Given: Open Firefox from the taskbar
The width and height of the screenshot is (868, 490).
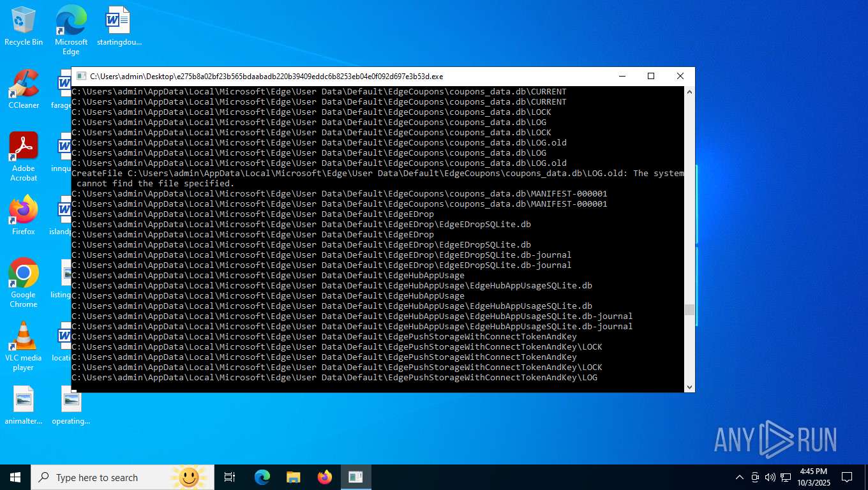Looking at the screenshot, I should [325, 477].
